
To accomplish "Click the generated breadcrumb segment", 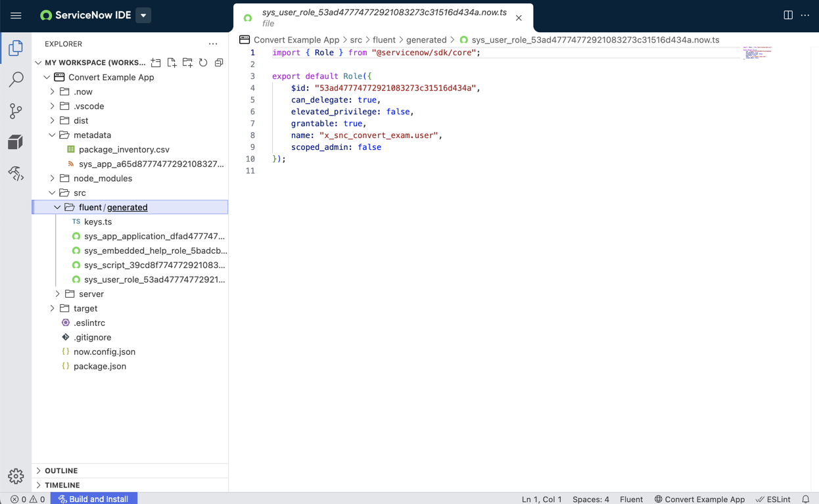I will 426,40.
